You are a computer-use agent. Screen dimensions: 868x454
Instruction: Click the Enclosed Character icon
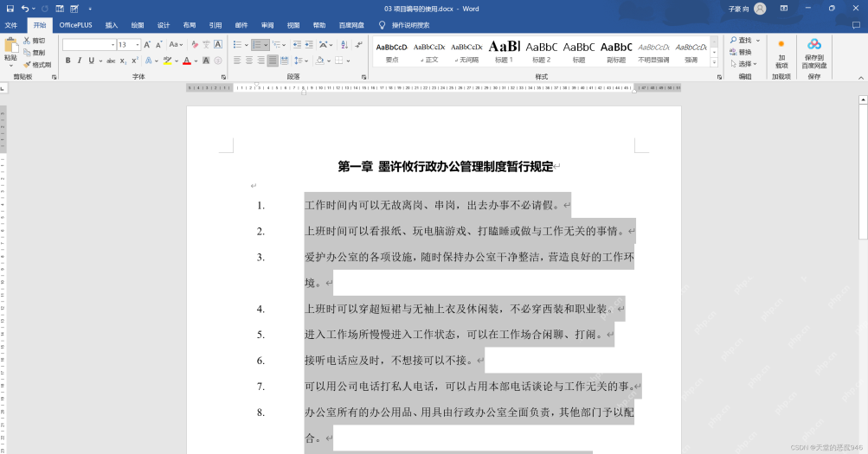[217, 61]
